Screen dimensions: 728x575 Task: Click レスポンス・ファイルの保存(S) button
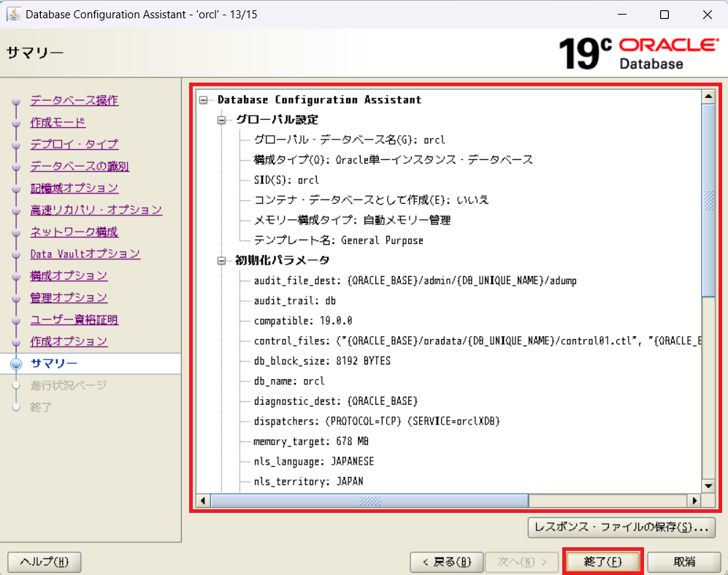(621, 526)
